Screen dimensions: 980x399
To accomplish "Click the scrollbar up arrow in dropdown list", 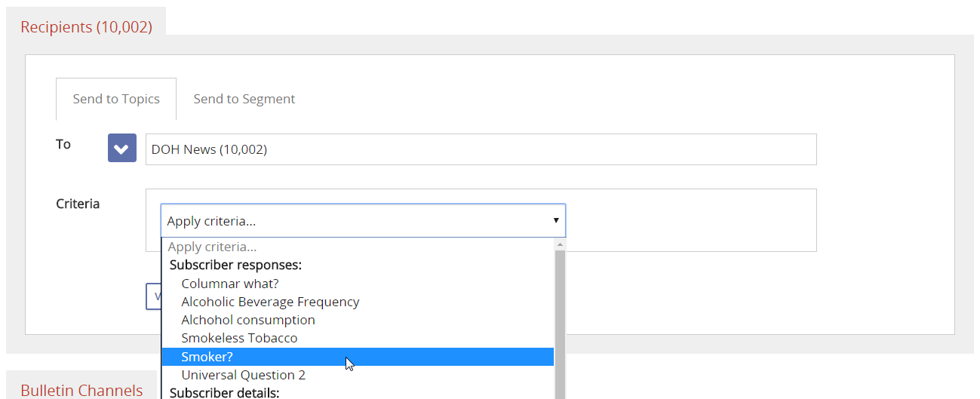I will click(560, 245).
